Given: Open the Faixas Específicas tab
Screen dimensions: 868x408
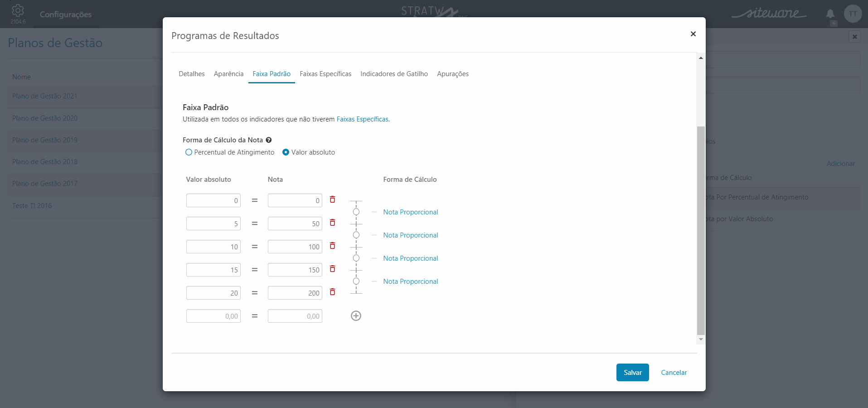Looking at the screenshot, I should 325,74.
